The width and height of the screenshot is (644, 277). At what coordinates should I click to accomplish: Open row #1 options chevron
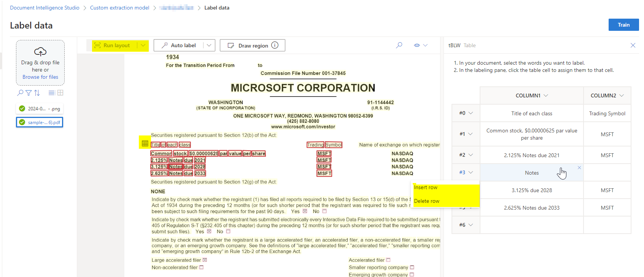[471, 134]
